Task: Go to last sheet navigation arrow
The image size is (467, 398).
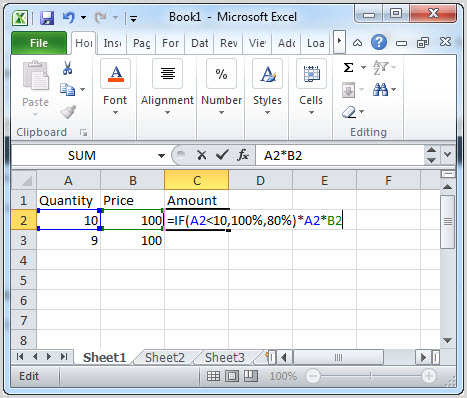Action: pos(64,357)
